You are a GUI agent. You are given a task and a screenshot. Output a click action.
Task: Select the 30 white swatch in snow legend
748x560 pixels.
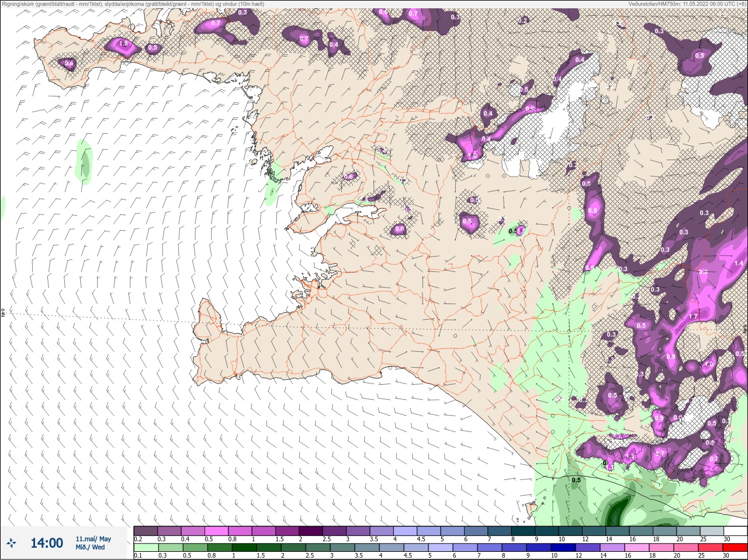point(735,531)
